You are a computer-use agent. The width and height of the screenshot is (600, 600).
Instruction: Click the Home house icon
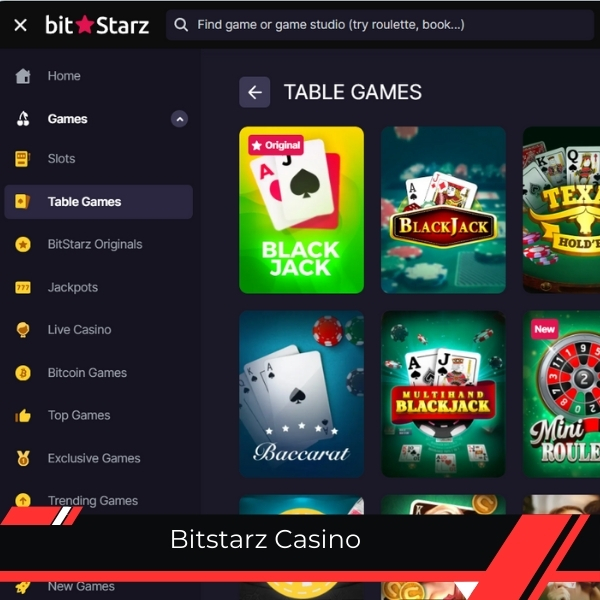[23, 76]
